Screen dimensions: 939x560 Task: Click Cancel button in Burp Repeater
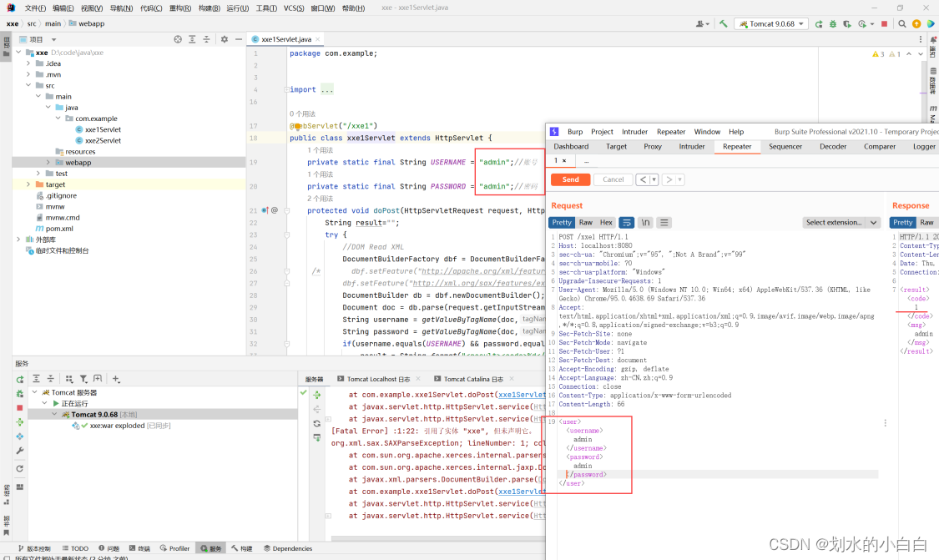(x=613, y=179)
